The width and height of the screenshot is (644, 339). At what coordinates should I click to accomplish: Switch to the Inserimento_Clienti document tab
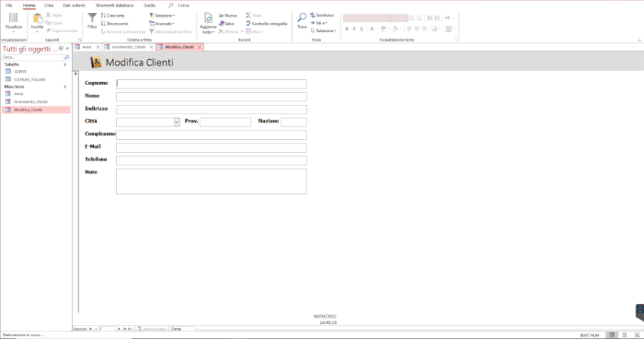pos(129,47)
